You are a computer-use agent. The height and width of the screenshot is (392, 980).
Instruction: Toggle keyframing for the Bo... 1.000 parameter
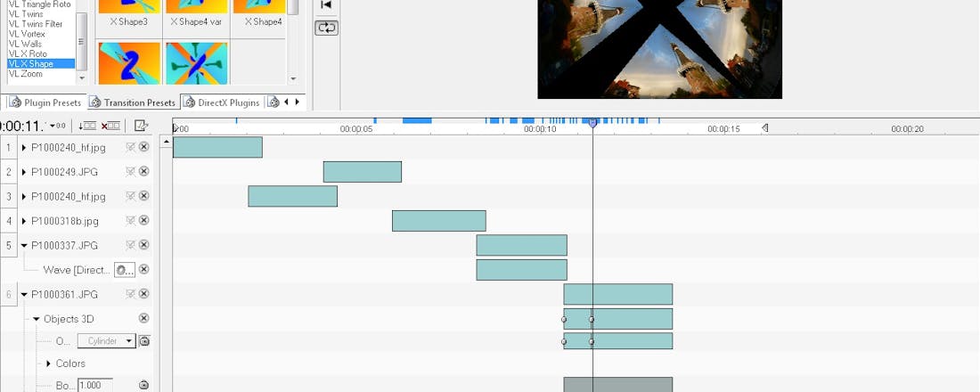point(143,385)
